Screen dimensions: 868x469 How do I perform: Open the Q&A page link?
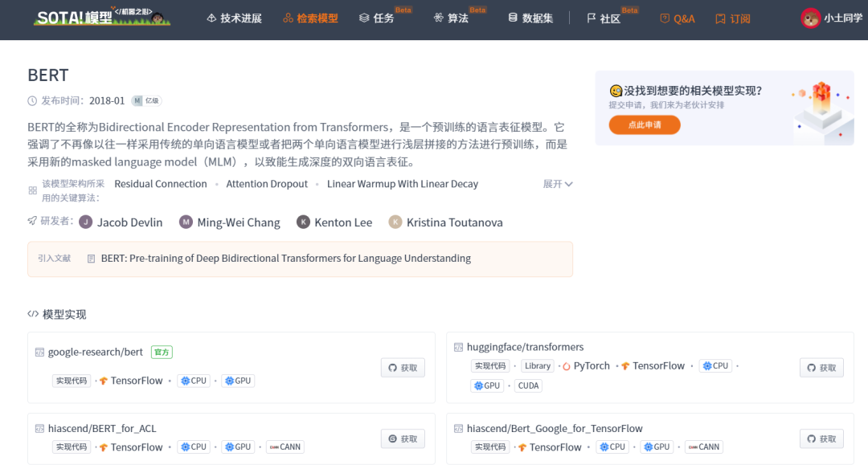pos(677,18)
